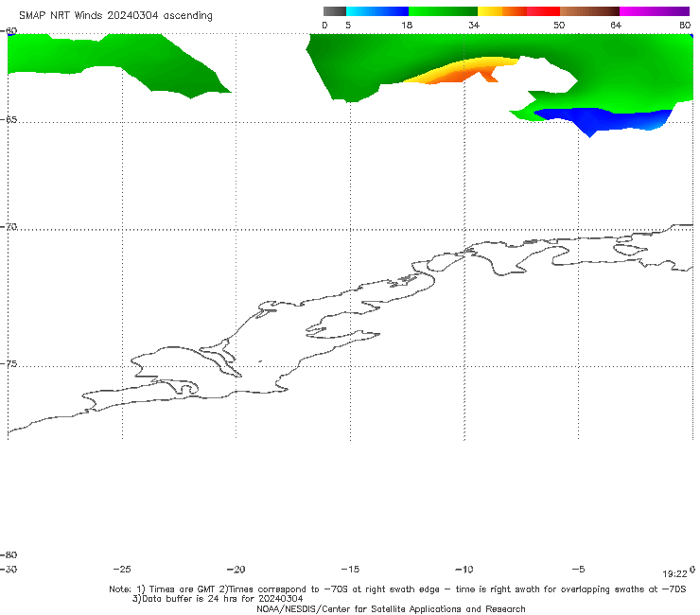This screenshot has width=700, height=615.
Task: Click the note 'Data buffer is 24 hrs for 20240304'
Action: click(218, 599)
